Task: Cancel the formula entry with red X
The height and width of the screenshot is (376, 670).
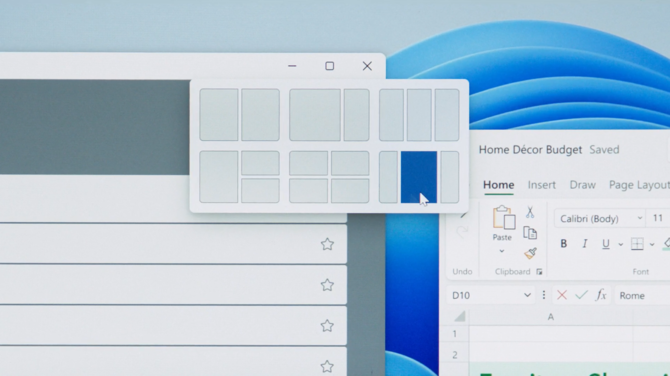Action: (562, 295)
